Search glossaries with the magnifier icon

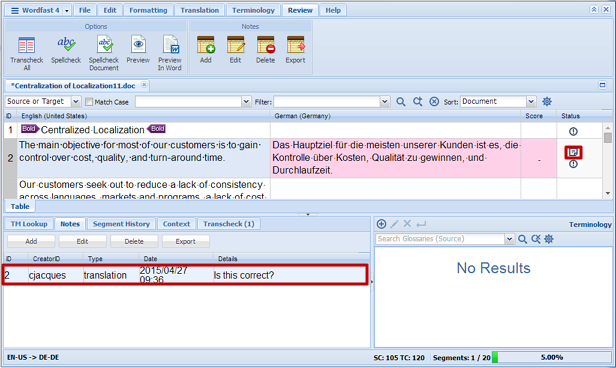522,239
